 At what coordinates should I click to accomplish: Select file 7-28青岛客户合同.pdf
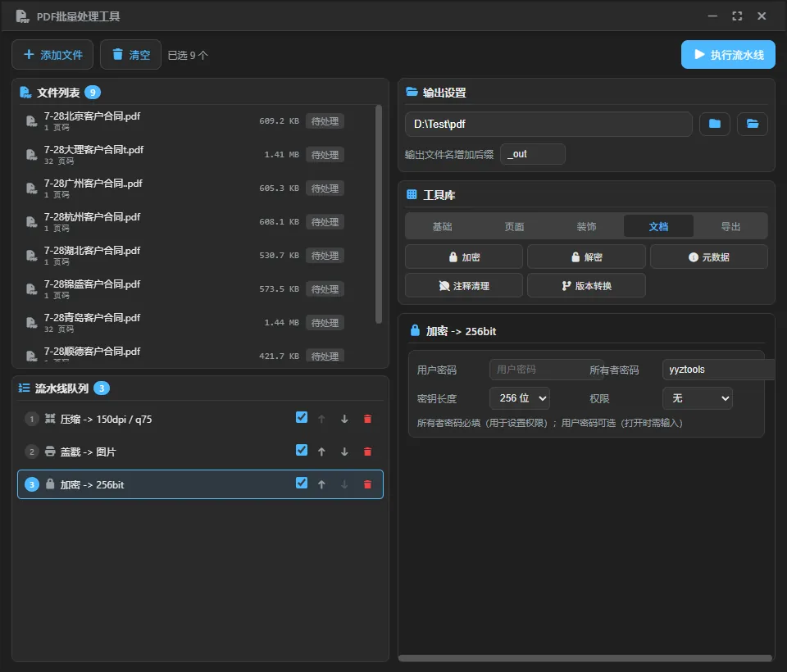coord(196,323)
